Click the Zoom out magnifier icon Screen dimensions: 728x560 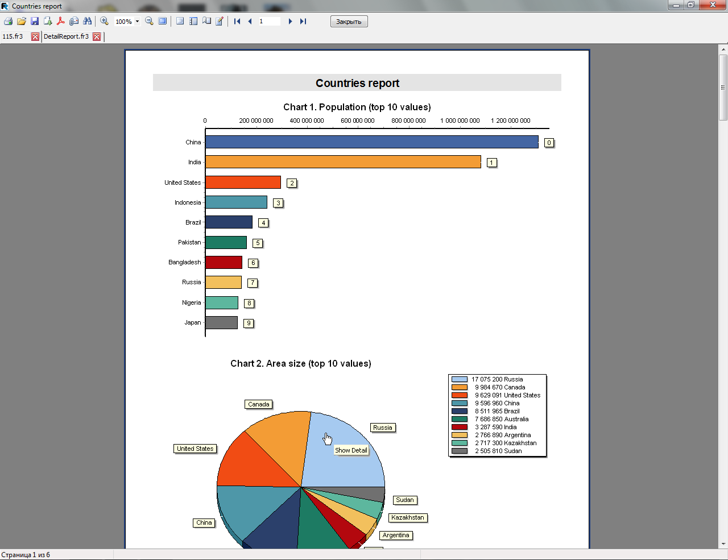coord(149,21)
